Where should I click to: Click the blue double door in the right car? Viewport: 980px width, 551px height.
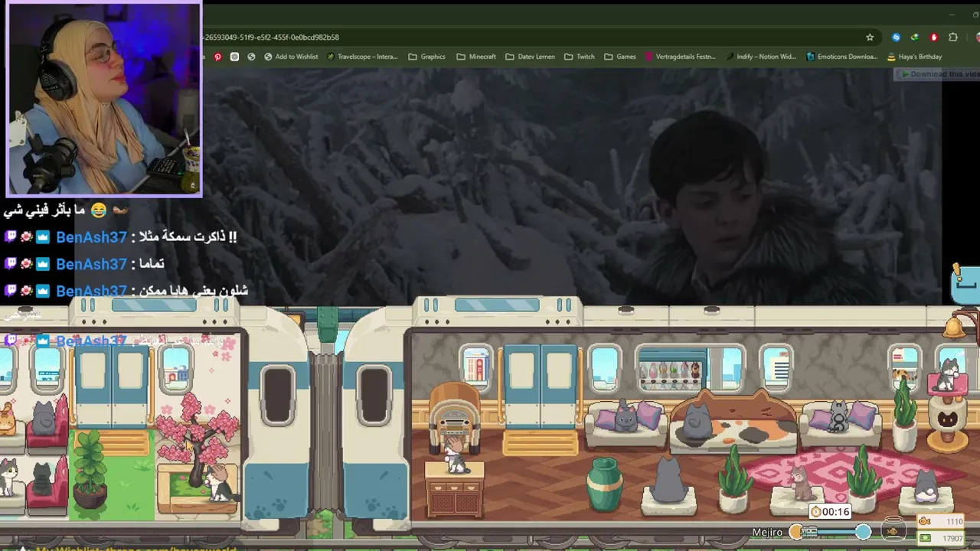(x=540, y=386)
